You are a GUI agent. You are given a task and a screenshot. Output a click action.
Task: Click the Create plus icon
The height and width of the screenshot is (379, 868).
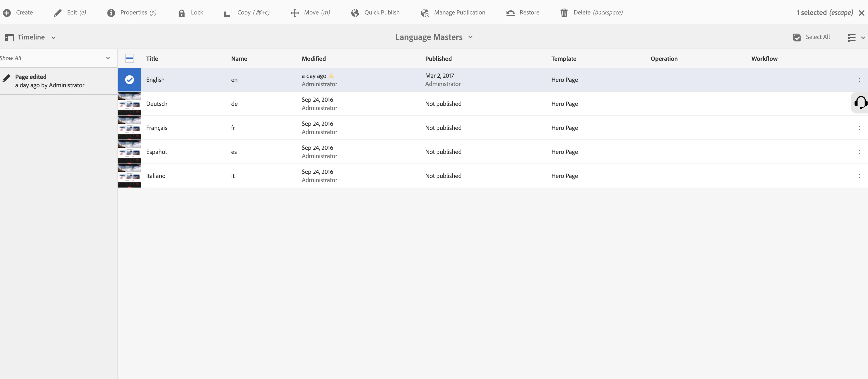pyautogui.click(x=7, y=13)
